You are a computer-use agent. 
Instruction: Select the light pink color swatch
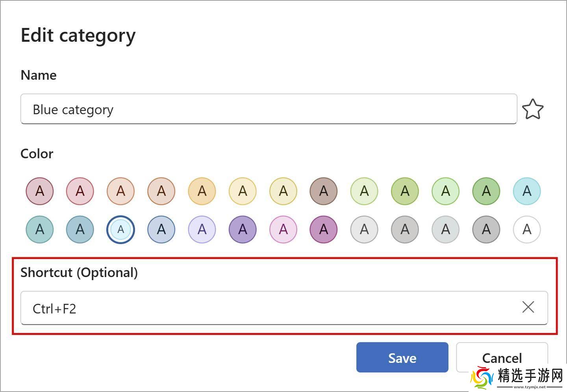[283, 229]
